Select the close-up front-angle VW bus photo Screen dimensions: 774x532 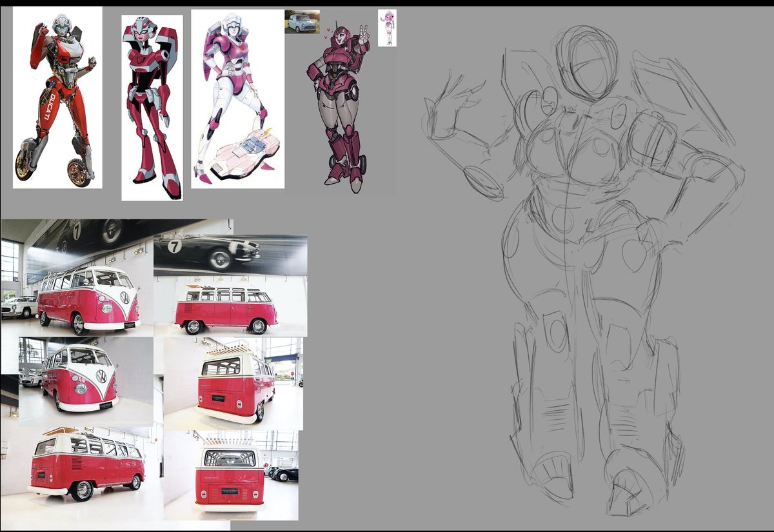click(86, 381)
